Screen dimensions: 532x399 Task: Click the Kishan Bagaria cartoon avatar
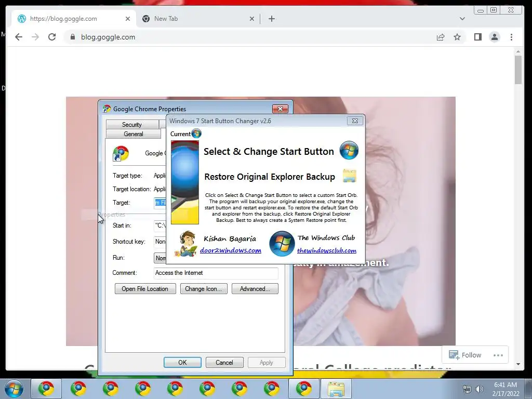click(x=186, y=244)
